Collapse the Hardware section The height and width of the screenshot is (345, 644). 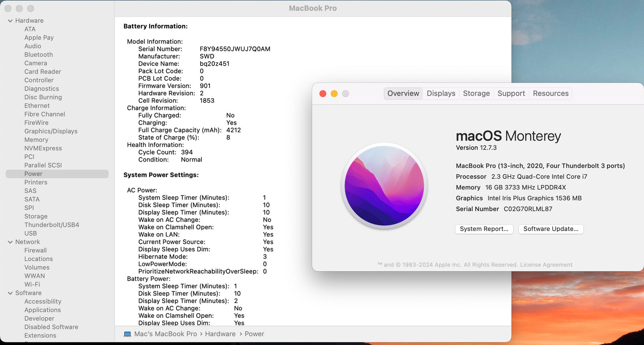point(10,21)
